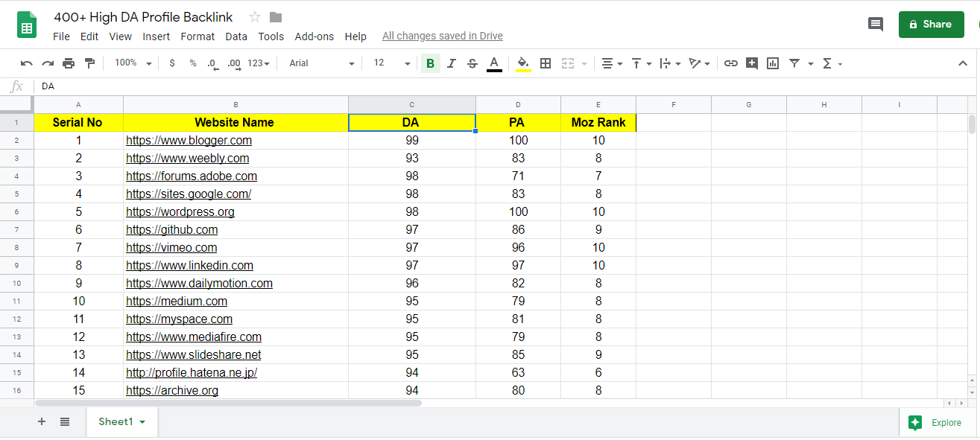Viewport: 980px width, 440px height.
Task: Open the wordpress.org link
Action: pyautogui.click(x=180, y=211)
